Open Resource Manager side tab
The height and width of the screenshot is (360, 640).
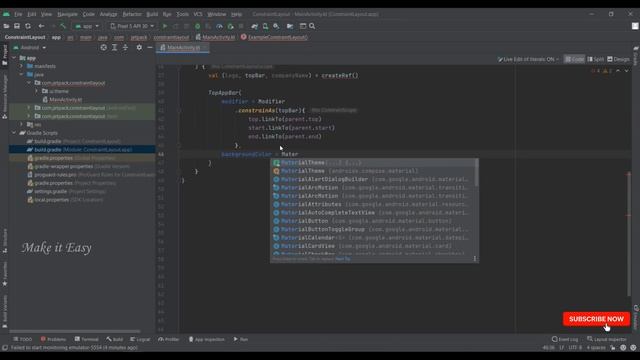point(4,97)
